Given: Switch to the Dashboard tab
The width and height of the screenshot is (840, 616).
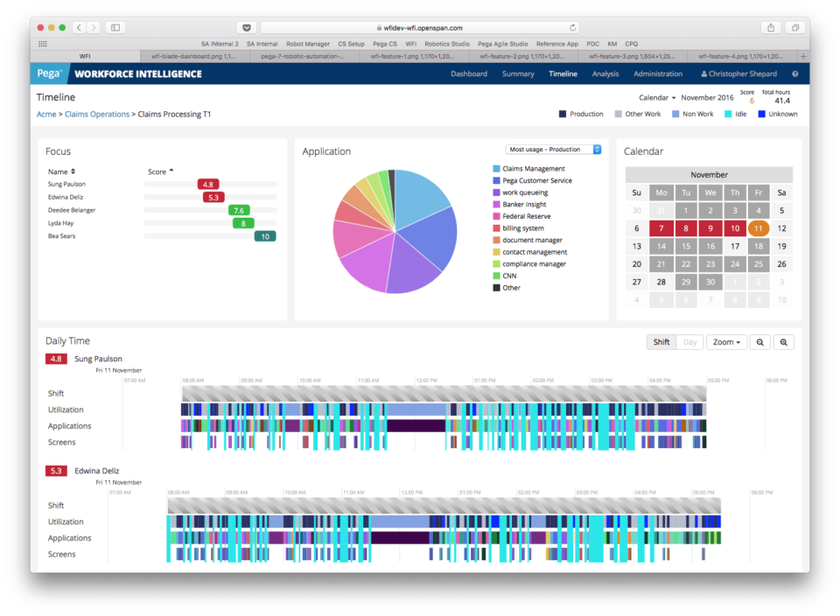Looking at the screenshot, I should 469,73.
